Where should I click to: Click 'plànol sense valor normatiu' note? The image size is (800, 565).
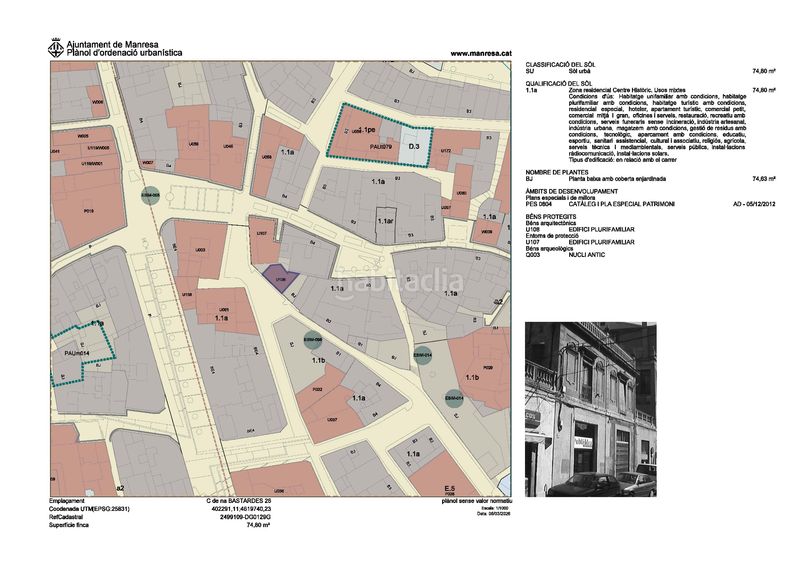477,501
